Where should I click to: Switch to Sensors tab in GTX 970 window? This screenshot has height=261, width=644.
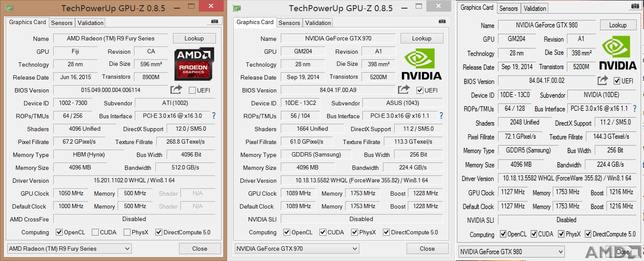click(289, 23)
